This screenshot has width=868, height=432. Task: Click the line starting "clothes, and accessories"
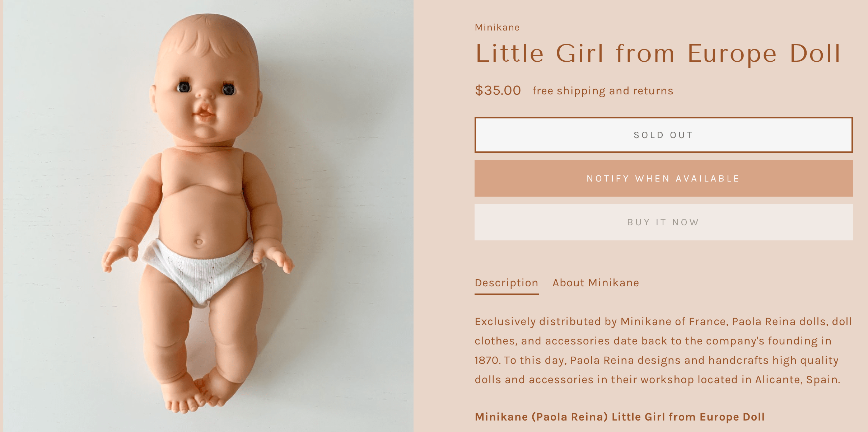click(x=653, y=341)
